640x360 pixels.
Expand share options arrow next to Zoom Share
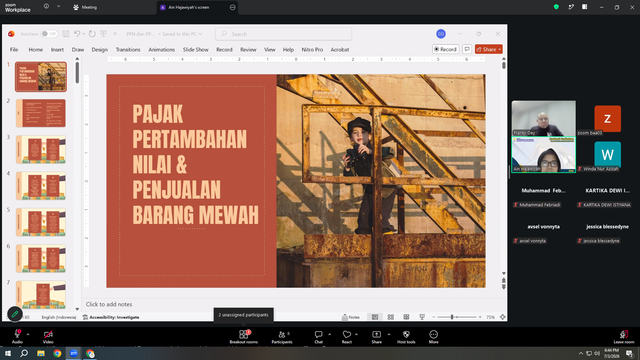(389, 334)
